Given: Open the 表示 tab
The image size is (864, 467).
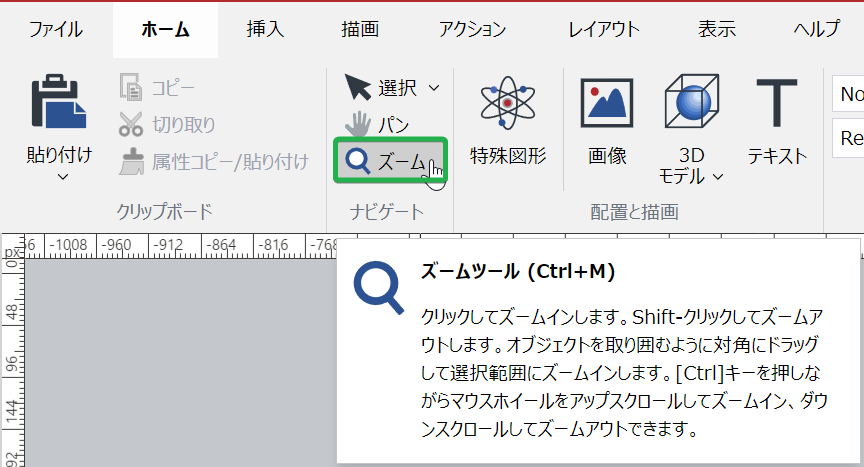Looking at the screenshot, I should click(x=717, y=29).
